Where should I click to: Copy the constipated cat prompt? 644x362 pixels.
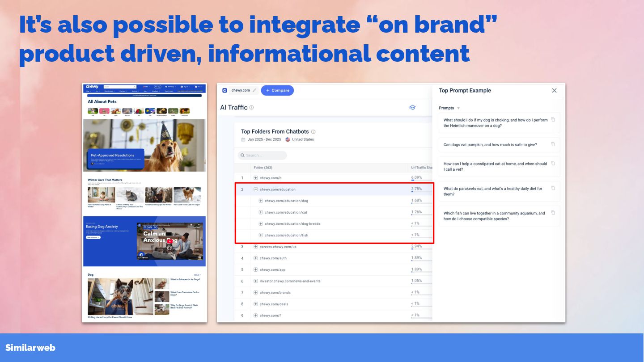click(x=553, y=164)
